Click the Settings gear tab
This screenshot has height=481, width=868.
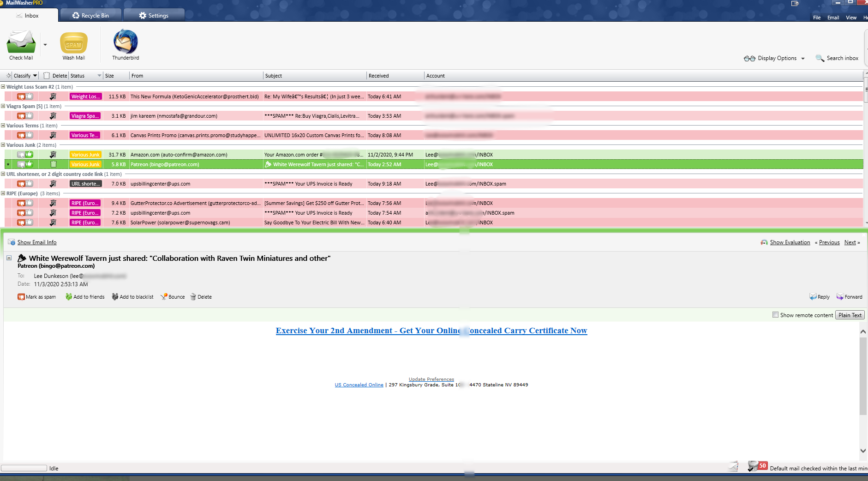154,15
